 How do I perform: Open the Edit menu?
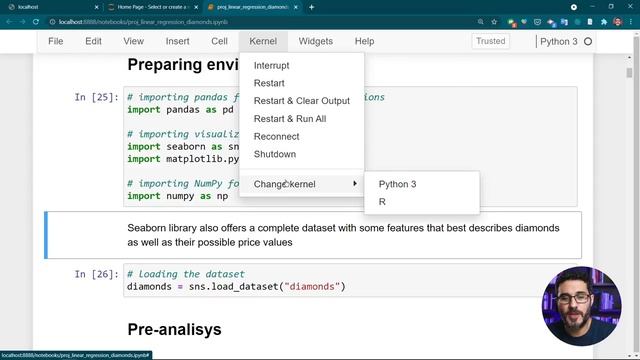(93, 41)
